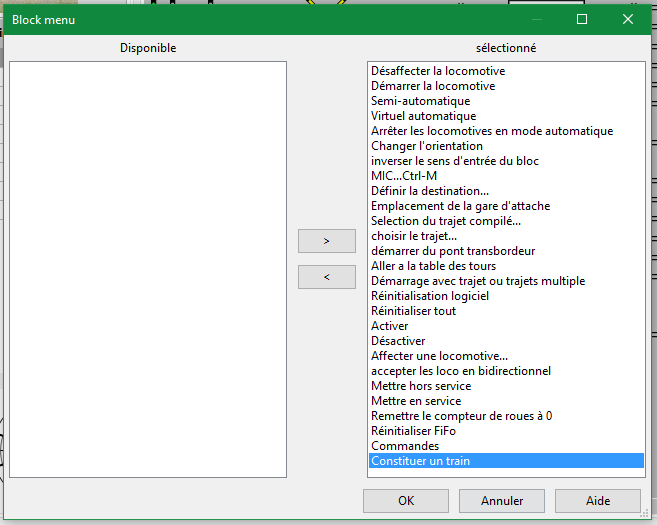The image size is (657, 525).
Task: Open Aide help button
Action: [x=598, y=500]
